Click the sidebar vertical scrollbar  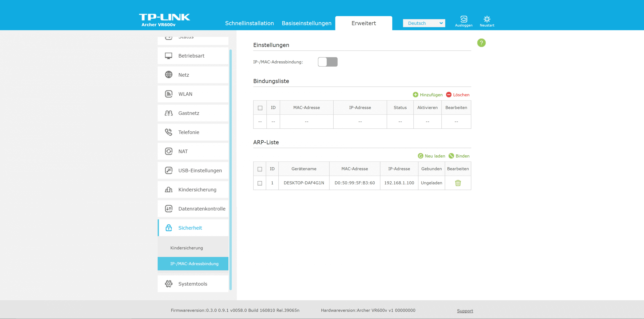pyautogui.click(x=231, y=170)
